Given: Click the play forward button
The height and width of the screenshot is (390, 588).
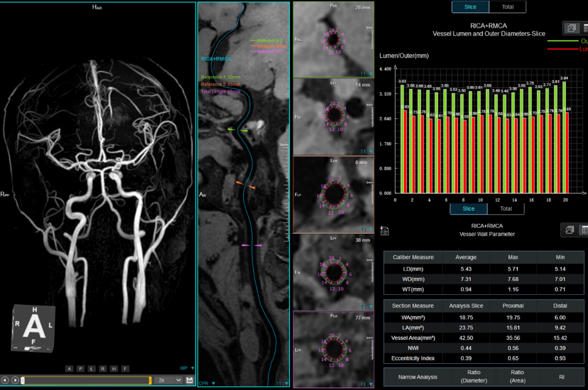Looking at the screenshot, I should tap(15, 380).
